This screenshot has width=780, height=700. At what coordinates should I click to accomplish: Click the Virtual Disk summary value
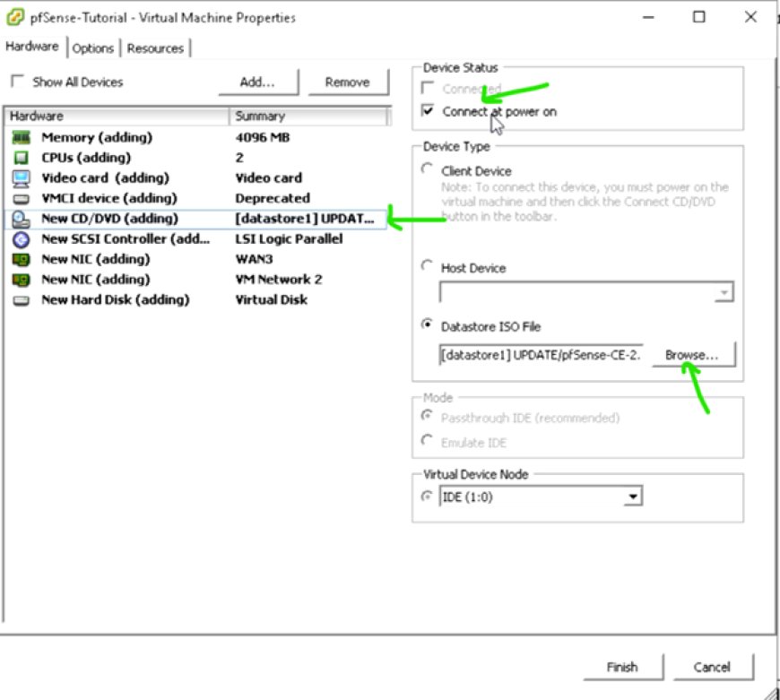click(x=272, y=300)
